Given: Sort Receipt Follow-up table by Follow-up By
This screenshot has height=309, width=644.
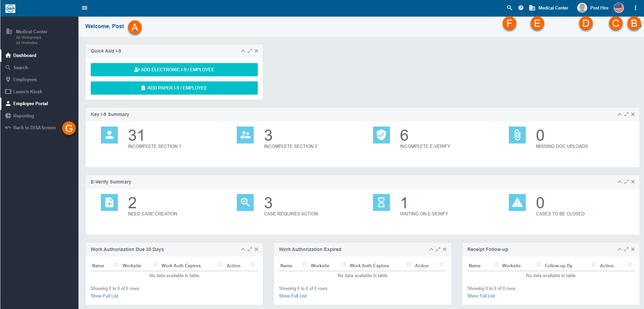Looking at the screenshot, I should pyautogui.click(x=570, y=265).
